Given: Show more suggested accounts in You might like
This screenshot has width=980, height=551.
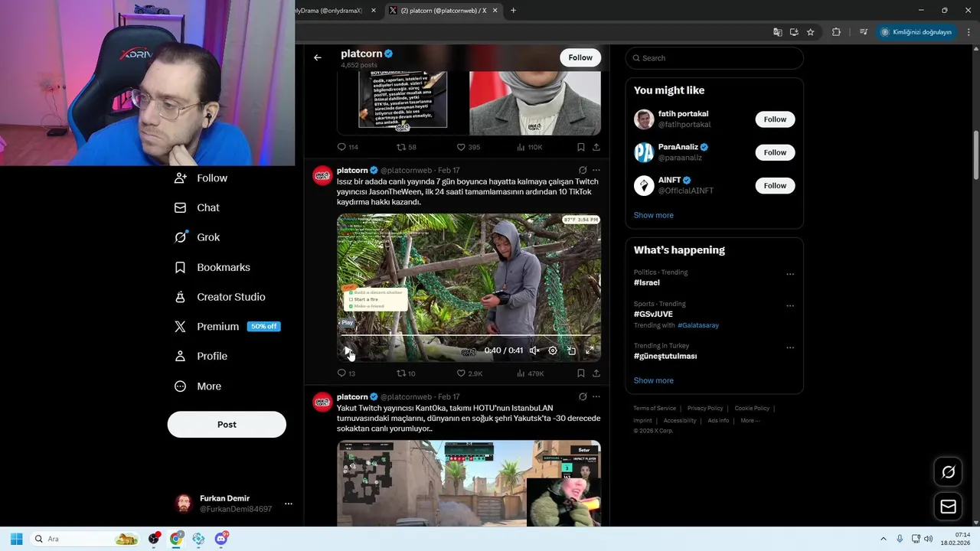Looking at the screenshot, I should (654, 215).
